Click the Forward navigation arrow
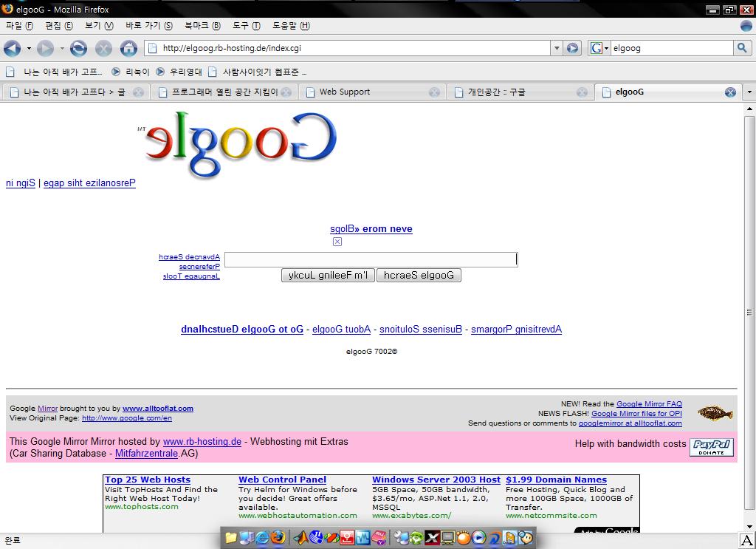Screen dimensions: 756x549 point(45,48)
